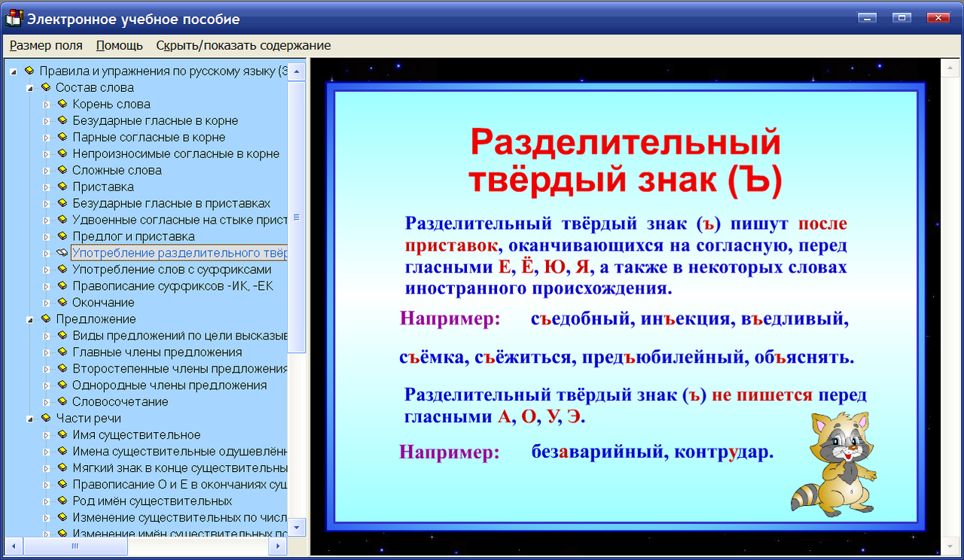Click the icon next to 'Приставка'
Viewport: 964px width, 560px height.
click(62, 187)
